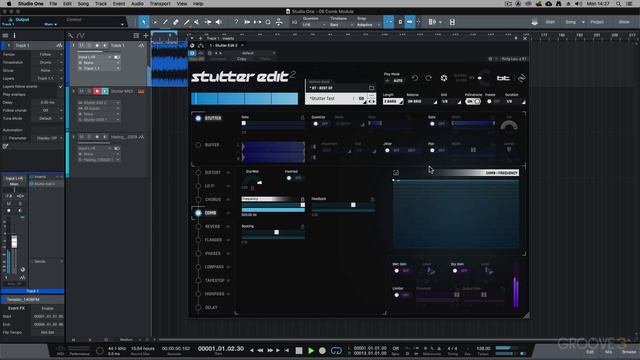Toggle the Loop button in transport
This screenshot has width=640, height=360.
point(336,350)
